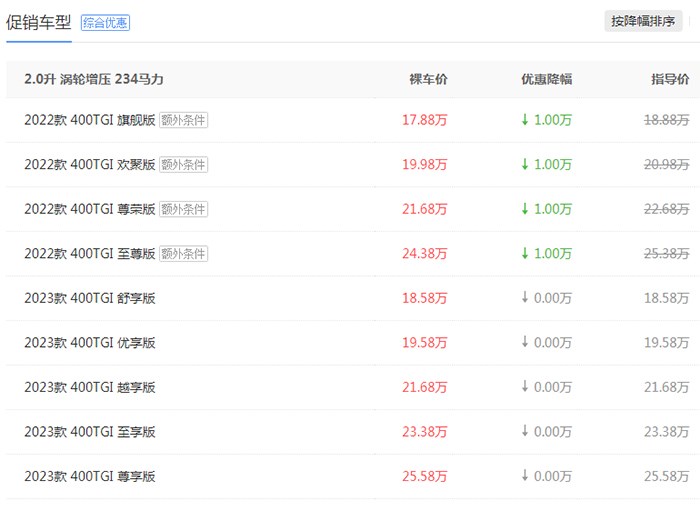Viewport: 700px width, 511px height.
Task: Click the struck-through 25.38万 guide price
Action: [667, 253]
